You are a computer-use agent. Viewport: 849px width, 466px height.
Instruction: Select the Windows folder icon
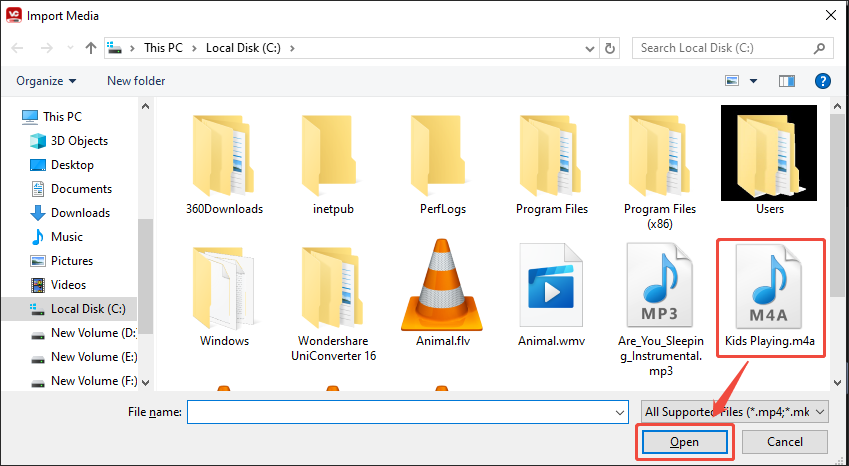coord(223,288)
